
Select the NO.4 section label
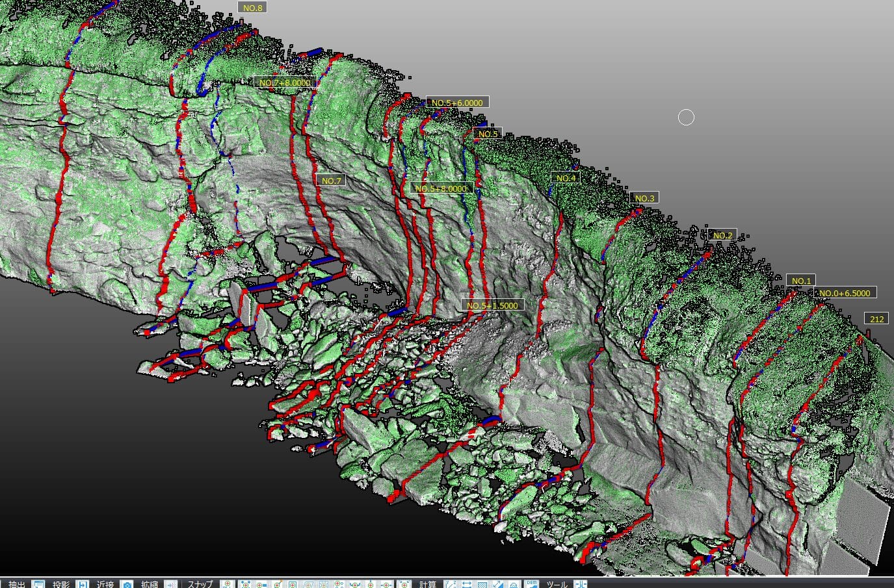(566, 178)
